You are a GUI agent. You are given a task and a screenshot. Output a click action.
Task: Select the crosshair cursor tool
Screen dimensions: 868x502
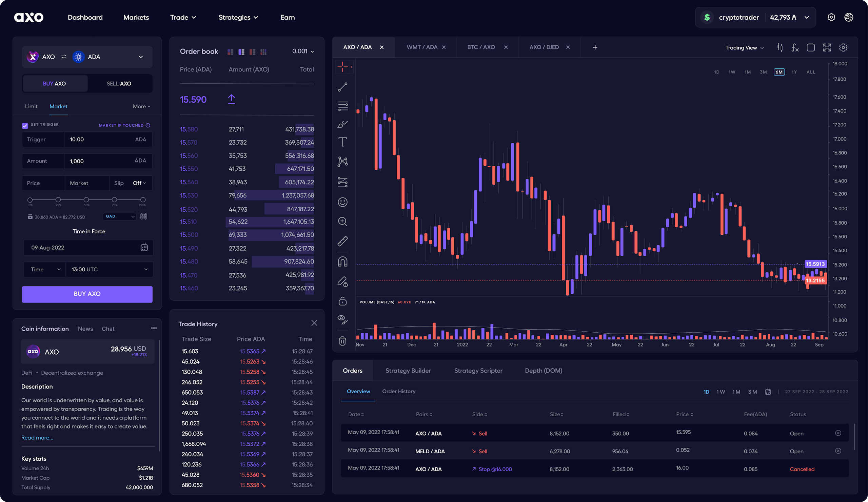(x=342, y=67)
